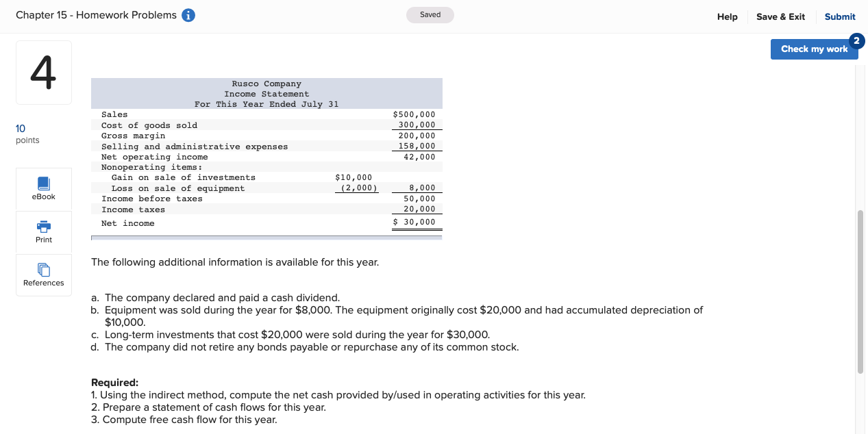Click the Income taxes value 20,000

419,209
